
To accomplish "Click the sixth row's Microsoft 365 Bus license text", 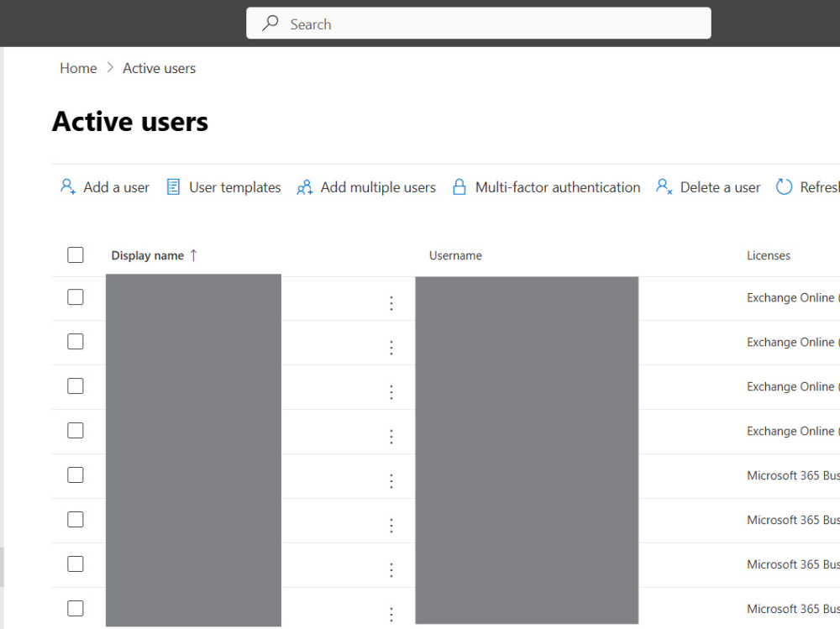I will coord(793,520).
